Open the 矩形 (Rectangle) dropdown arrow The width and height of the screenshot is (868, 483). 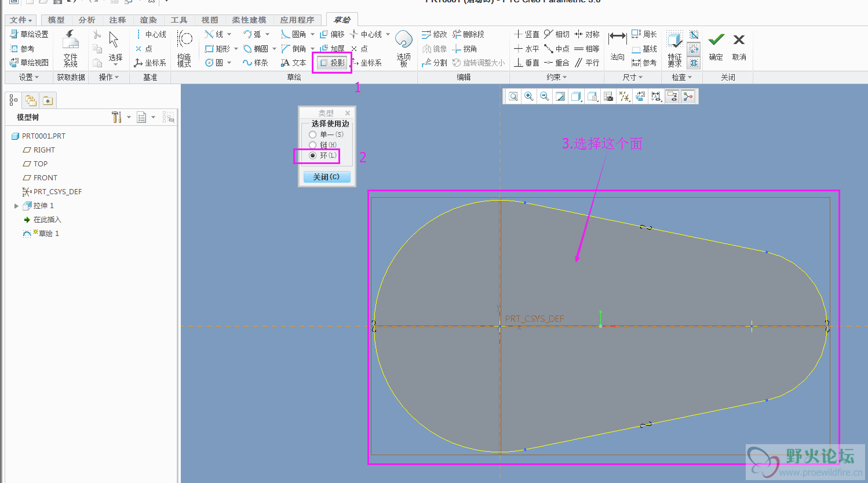pos(236,49)
